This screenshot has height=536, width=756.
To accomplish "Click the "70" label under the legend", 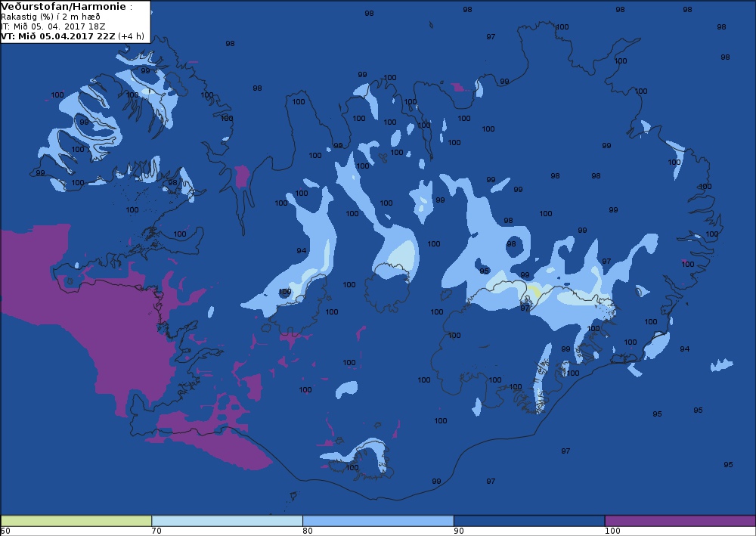I will [156, 531].
